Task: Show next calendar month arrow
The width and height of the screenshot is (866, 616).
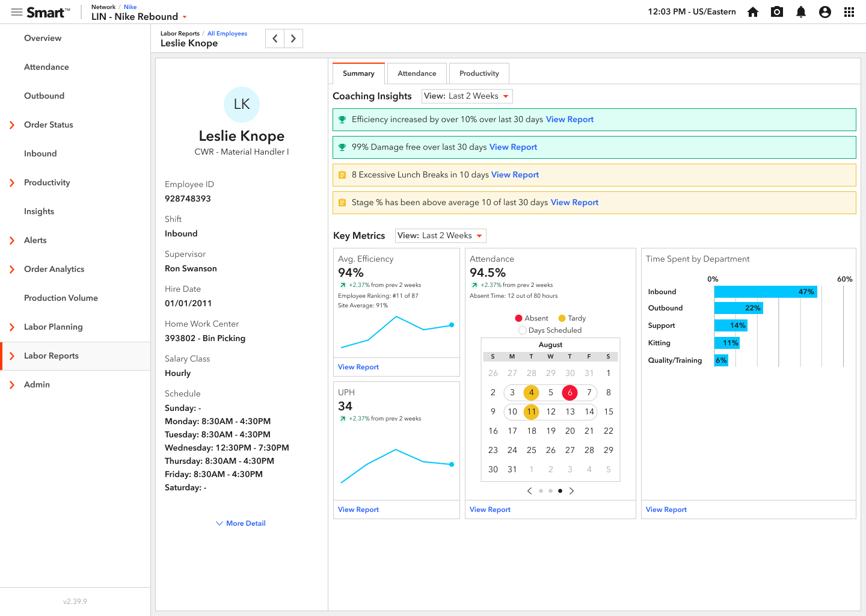Action: coord(571,491)
